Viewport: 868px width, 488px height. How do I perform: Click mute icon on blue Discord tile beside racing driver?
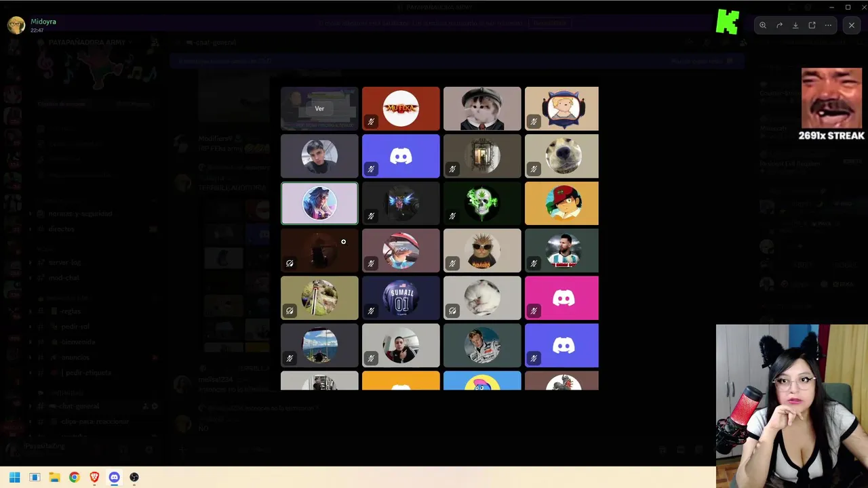534,359
